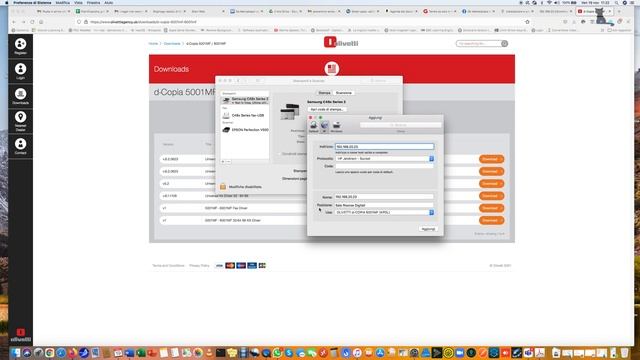Open Zoom from the Dock
The height and width of the screenshot is (360, 640).
(459, 353)
